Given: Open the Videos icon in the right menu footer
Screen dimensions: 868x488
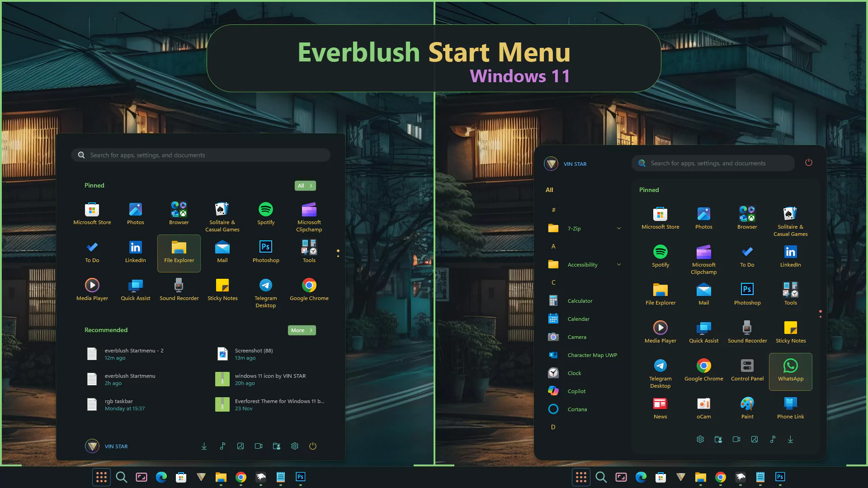Looking at the screenshot, I should coord(736,439).
